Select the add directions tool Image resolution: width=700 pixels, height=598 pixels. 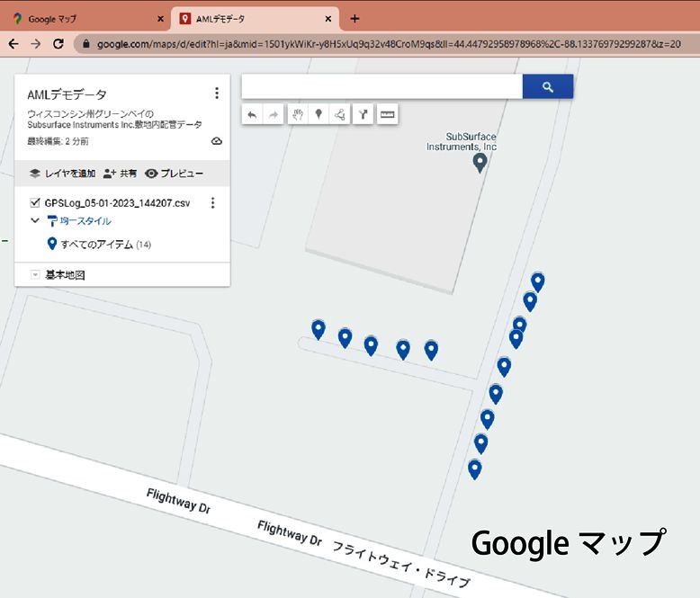363,115
